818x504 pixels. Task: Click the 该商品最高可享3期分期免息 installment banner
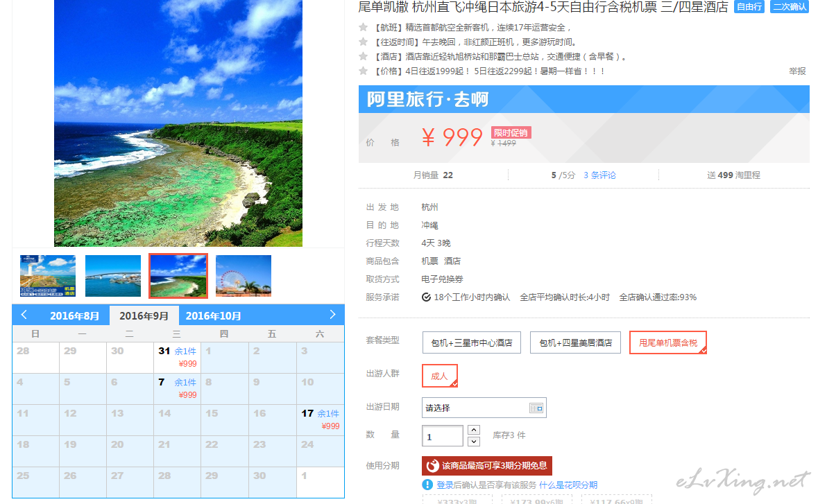pos(487,465)
